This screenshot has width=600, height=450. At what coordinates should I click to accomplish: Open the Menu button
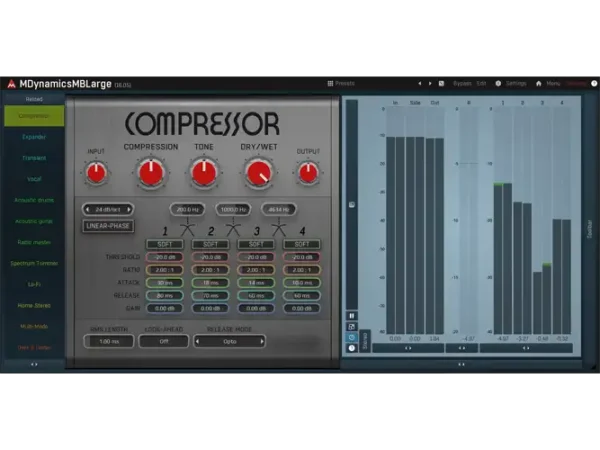pyautogui.click(x=553, y=83)
